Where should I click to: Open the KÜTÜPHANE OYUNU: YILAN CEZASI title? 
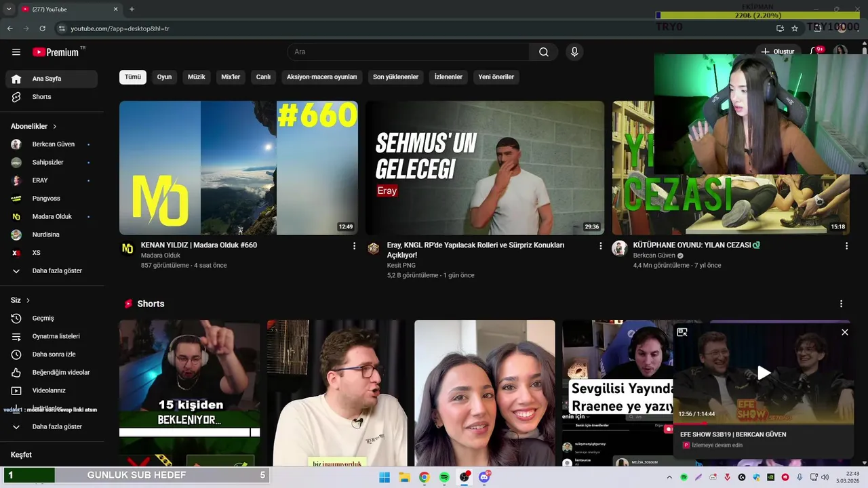click(696, 245)
